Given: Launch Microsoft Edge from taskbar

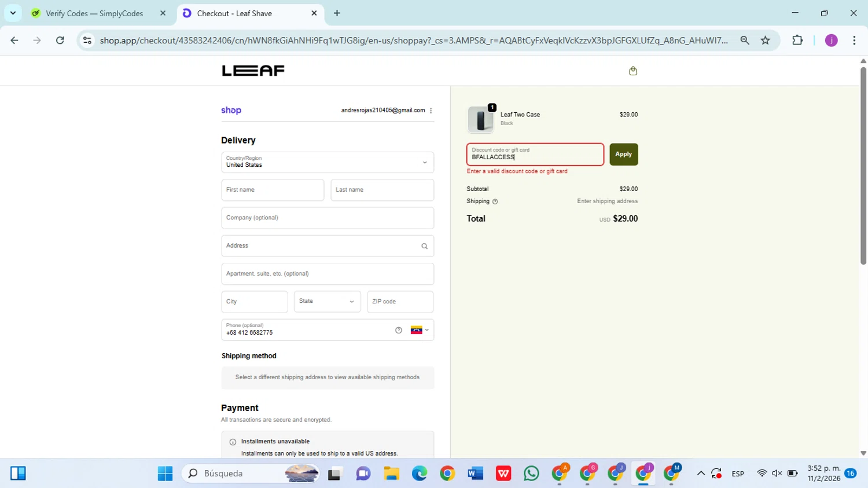Looking at the screenshot, I should pos(420,474).
